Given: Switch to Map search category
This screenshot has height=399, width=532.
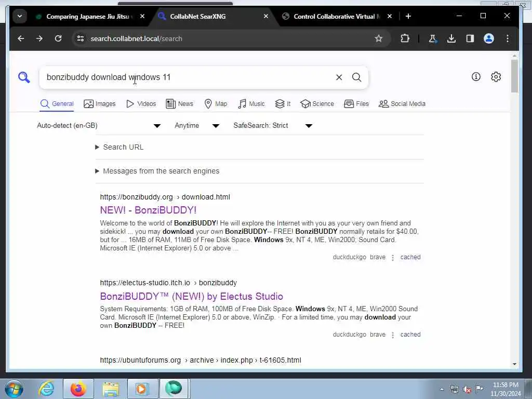Looking at the screenshot, I should click(216, 104).
